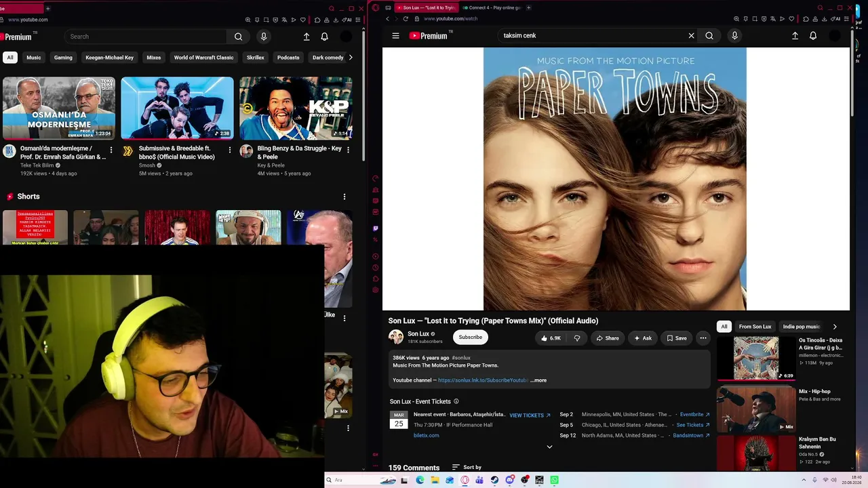868x488 pixels.
Task: Open the Eventbrite link for Minneapolis show
Action: [x=694, y=415]
